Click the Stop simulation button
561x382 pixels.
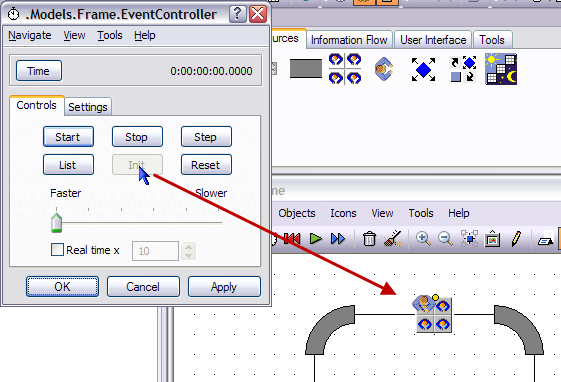click(x=137, y=137)
